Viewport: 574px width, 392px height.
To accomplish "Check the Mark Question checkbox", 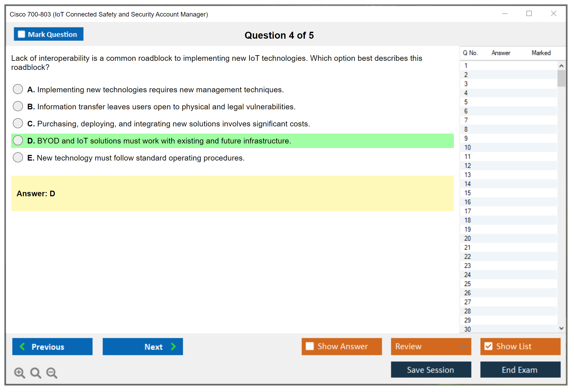I will pos(21,34).
